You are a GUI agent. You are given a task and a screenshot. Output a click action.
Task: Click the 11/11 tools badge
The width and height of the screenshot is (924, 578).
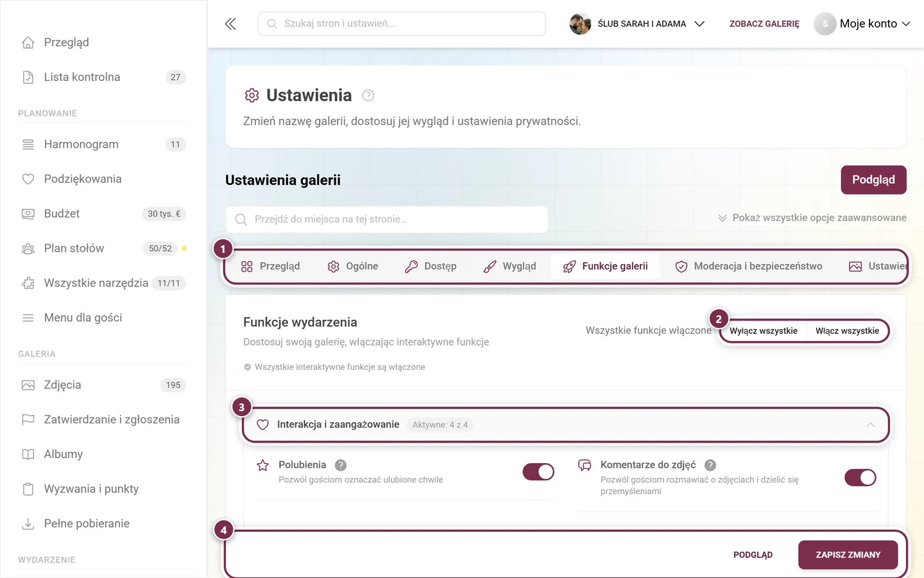pos(169,283)
